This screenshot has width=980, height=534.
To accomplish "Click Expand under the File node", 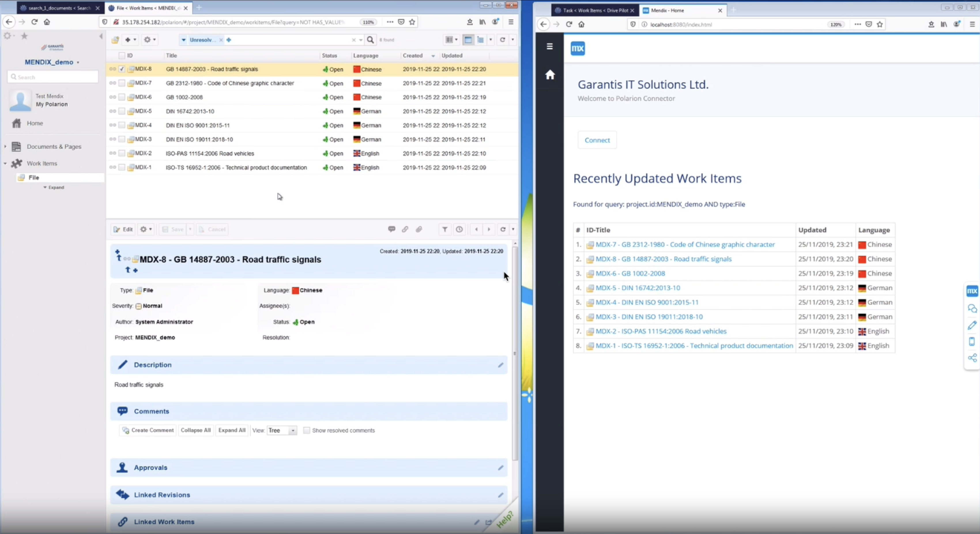I will (x=54, y=188).
